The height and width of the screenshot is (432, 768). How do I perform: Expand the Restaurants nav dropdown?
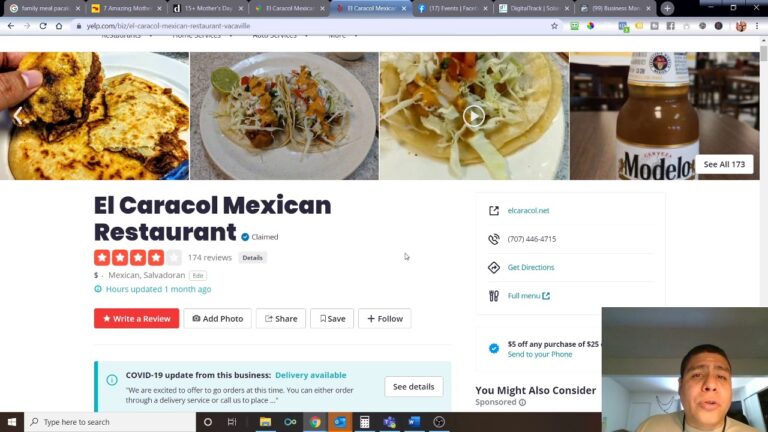tap(127, 36)
